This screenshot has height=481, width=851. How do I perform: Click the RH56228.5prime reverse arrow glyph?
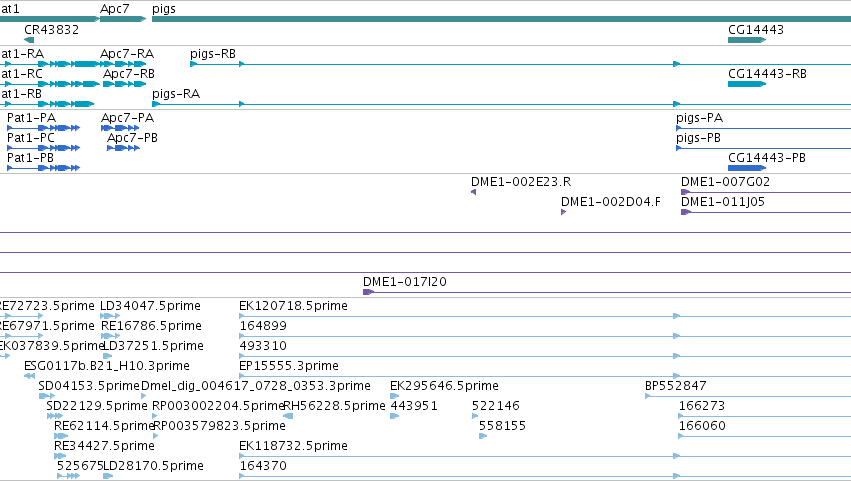pyautogui.click(x=288, y=416)
